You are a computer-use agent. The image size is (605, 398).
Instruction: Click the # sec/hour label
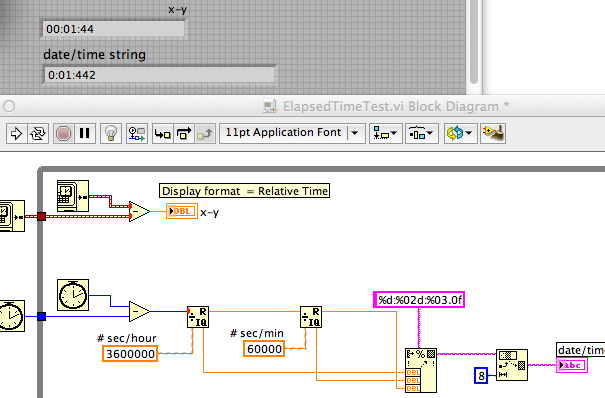(127, 338)
